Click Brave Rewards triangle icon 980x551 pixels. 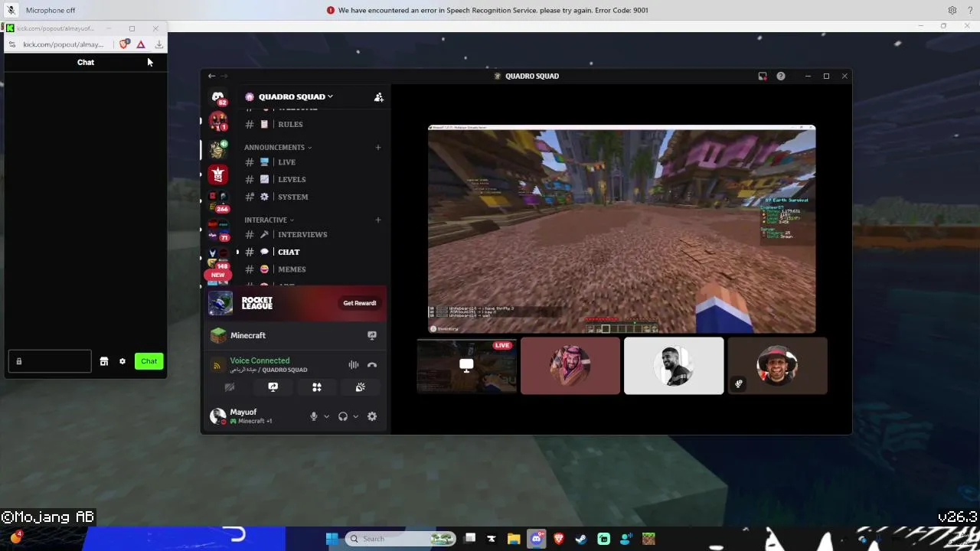click(x=141, y=44)
